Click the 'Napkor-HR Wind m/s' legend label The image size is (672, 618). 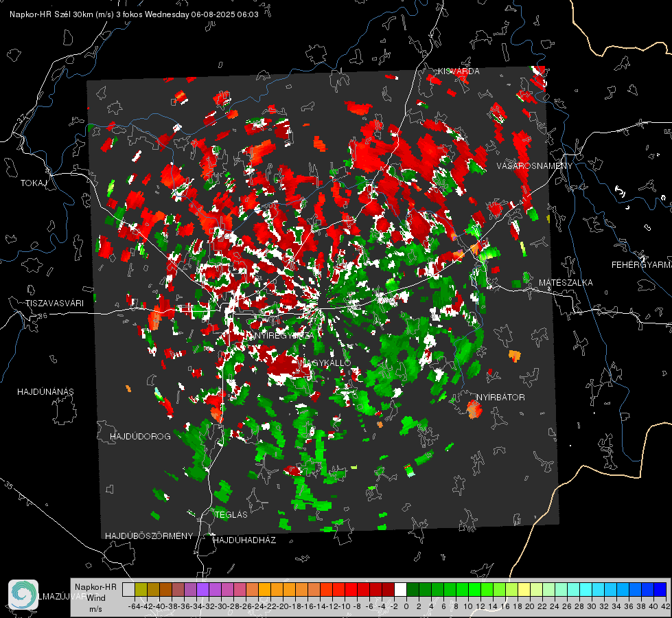click(x=95, y=597)
